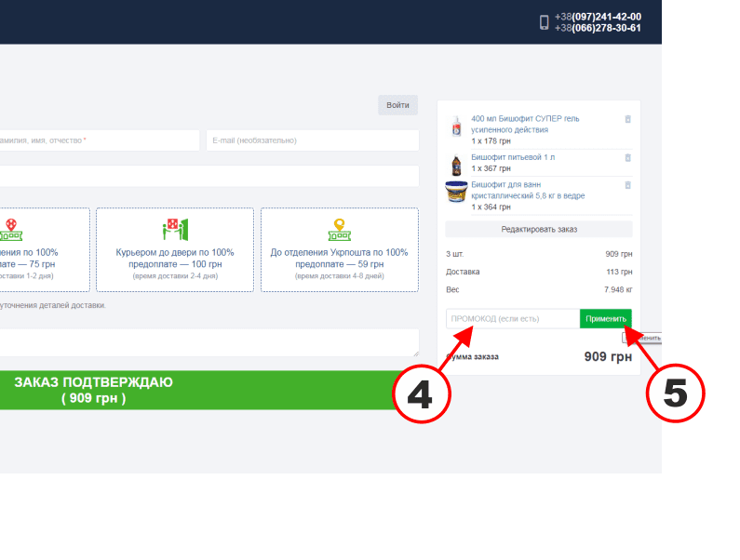
Task: Click the wide input field below name
Action: (x=209, y=176)
